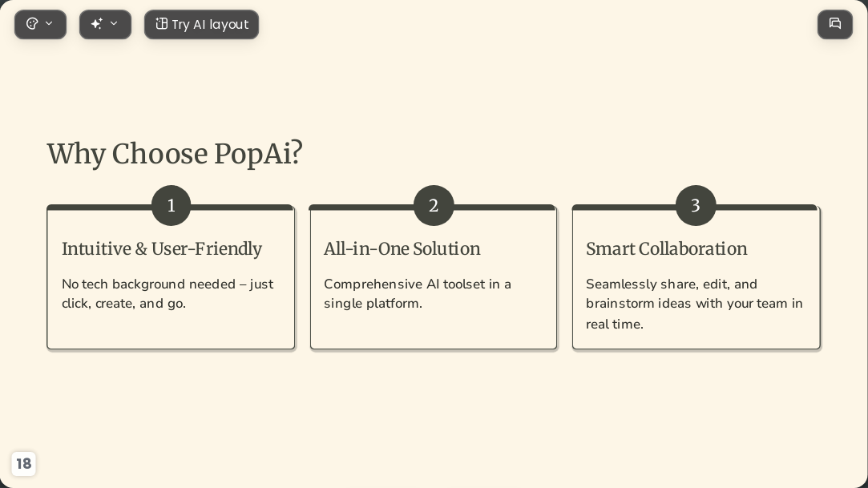This screenshot has width=868, height=488.
Task: Click the Try AI layout button
Action: click(x=201, y=24)
